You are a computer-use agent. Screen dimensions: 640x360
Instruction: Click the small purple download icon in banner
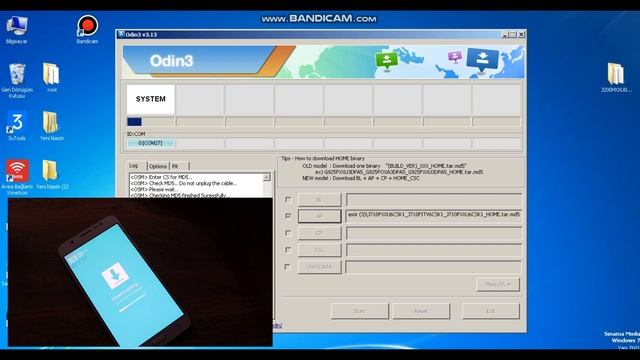pyautogui.click(x=454, y=57)
